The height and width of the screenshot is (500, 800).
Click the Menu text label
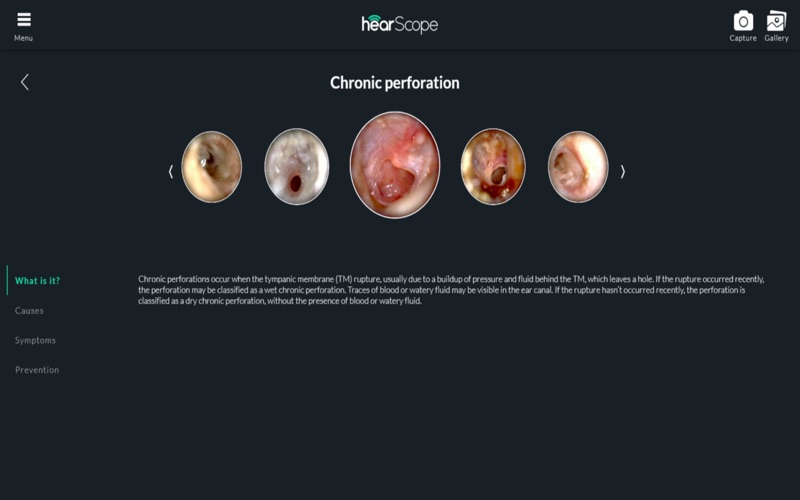tap(23, 38)
